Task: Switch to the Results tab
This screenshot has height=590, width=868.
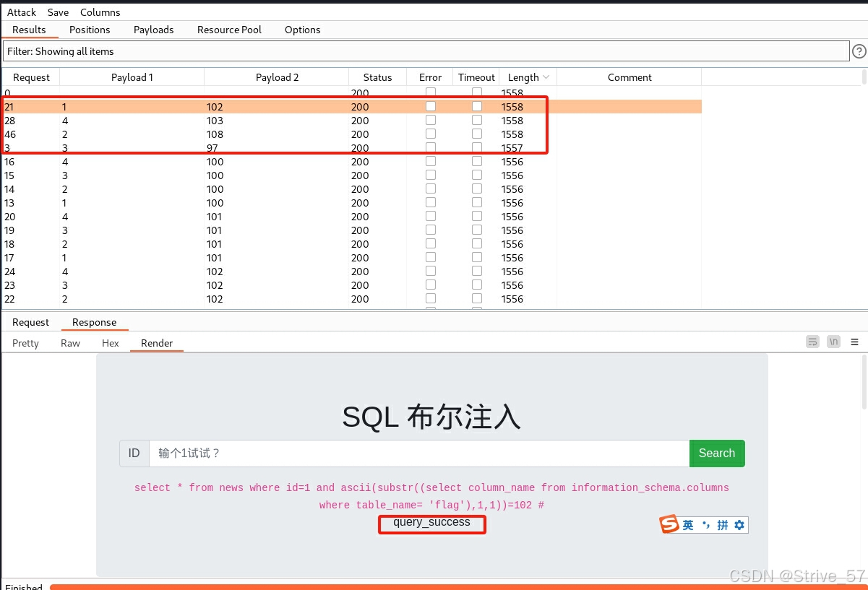Action: 29,30
